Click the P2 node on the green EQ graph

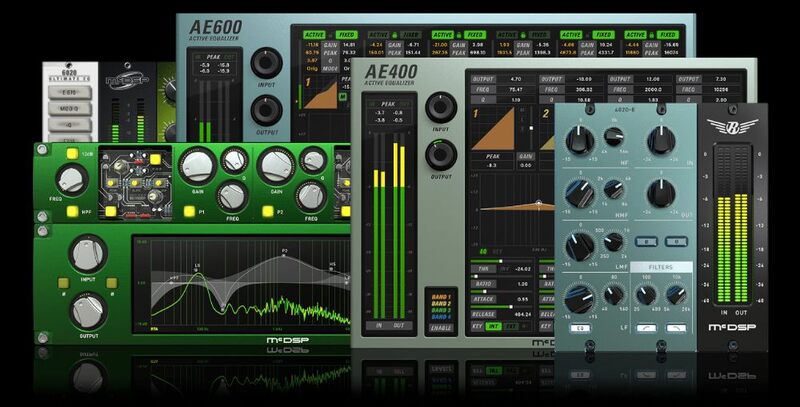(284, 256)
